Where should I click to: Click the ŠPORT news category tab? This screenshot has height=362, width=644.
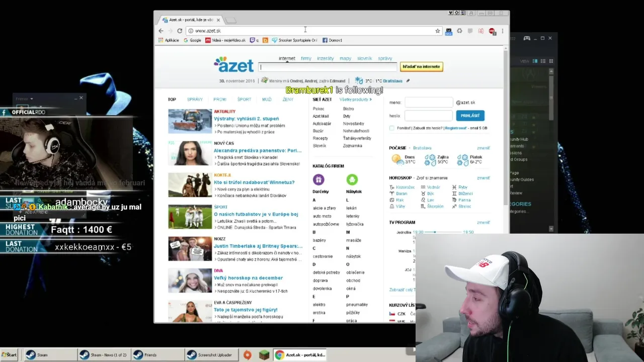[244, 100]
